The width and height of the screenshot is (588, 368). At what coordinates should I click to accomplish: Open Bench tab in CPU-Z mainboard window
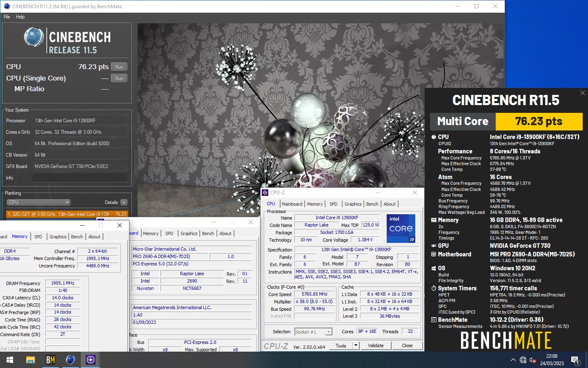pyautogui.click(x=208, y=233)
